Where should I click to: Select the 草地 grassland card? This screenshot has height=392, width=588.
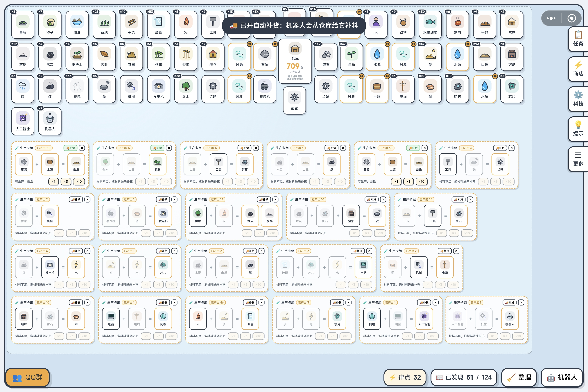(104, 25)
